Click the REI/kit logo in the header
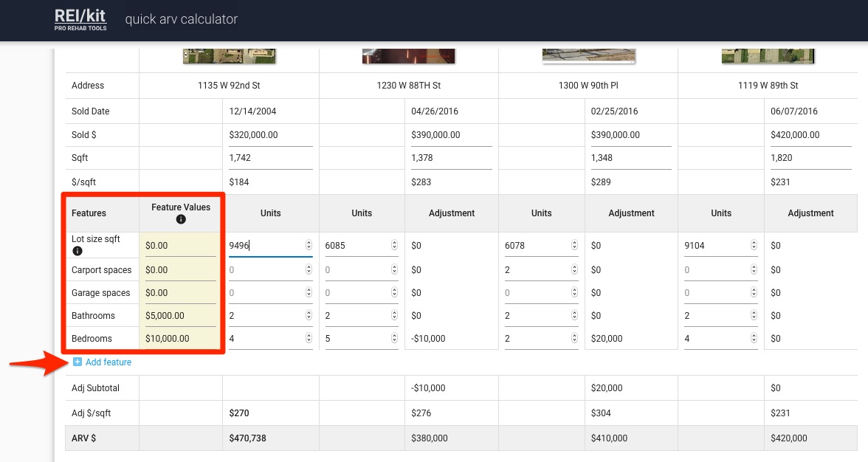 (x=80, y=18)
